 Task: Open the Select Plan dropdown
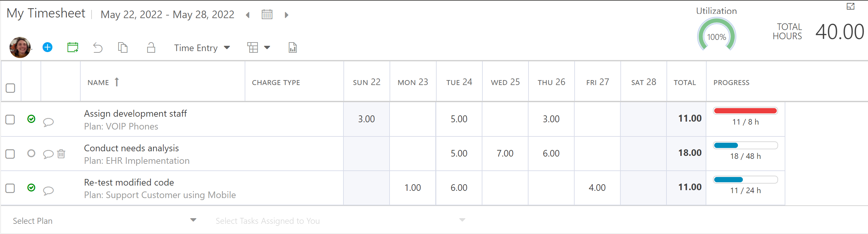(x=104, y=220)
